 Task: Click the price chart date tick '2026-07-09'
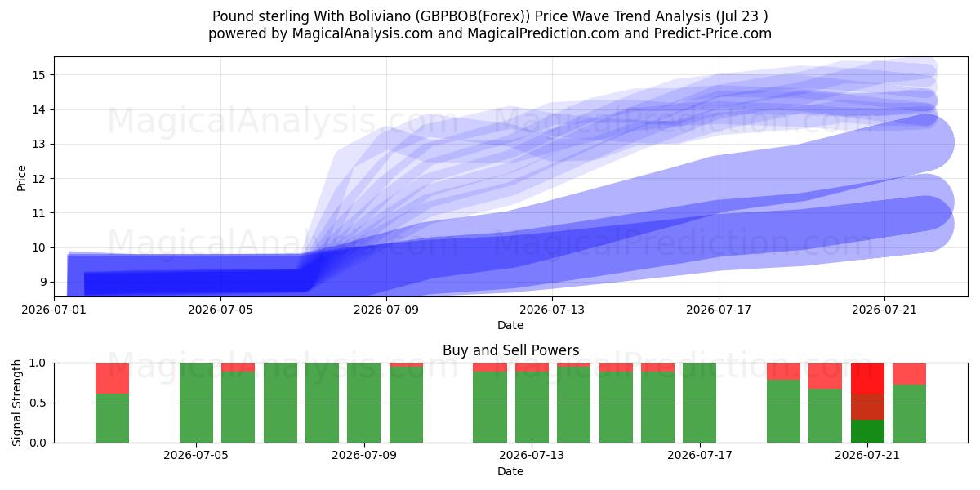386,310
